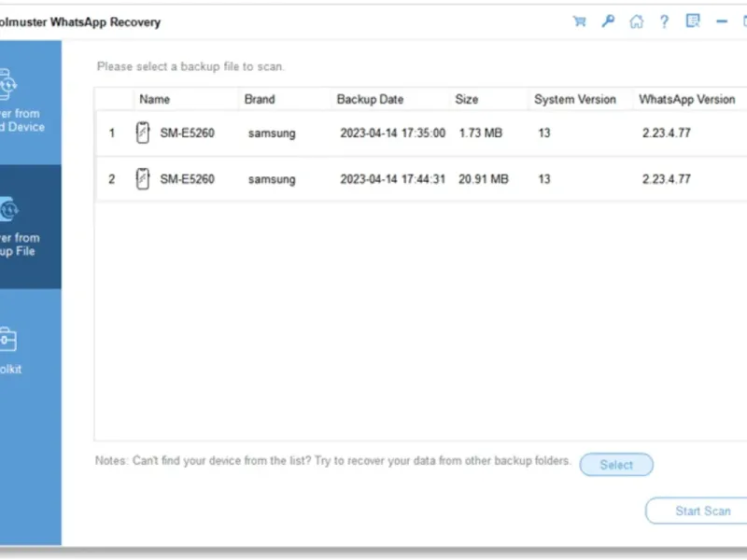747x560 pixels.
Task: Click the key register icon
Action: tap(608, 21)
